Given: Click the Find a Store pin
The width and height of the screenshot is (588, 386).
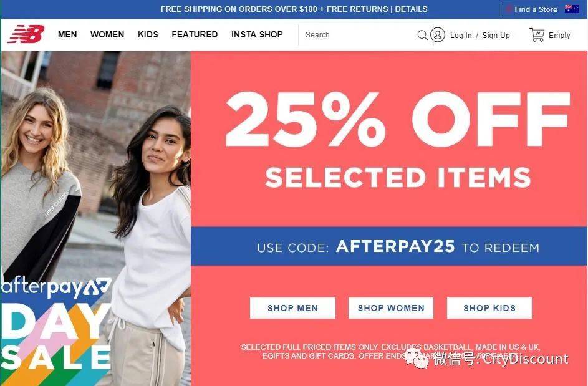Looking at the screenshot, I should point(509,9).
